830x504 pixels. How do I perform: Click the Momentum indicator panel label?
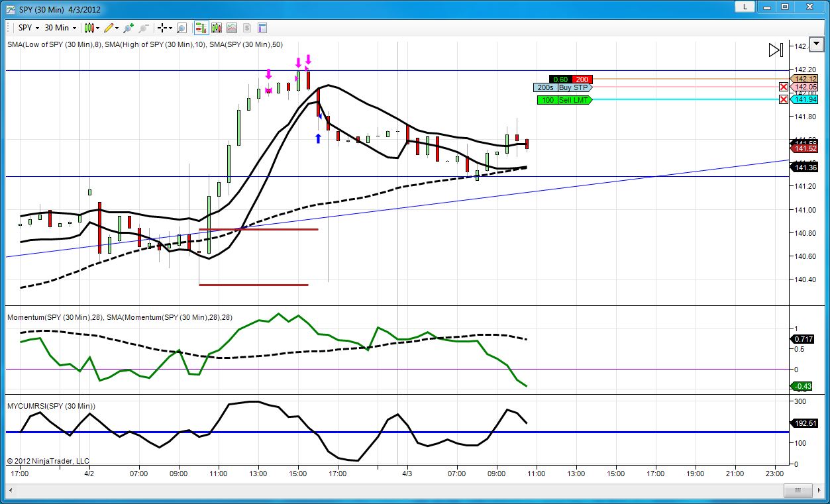coord(120,317)
